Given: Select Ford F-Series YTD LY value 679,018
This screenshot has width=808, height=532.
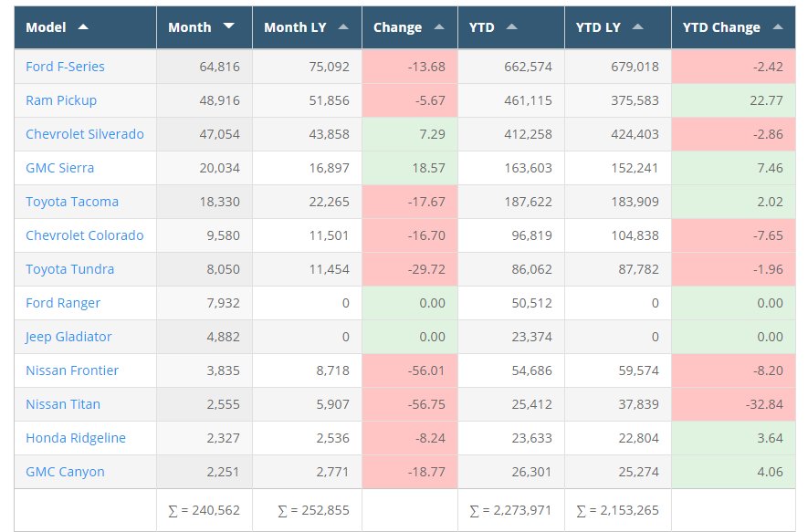Looking at the screenshot, I should click(x=635, y=67).
